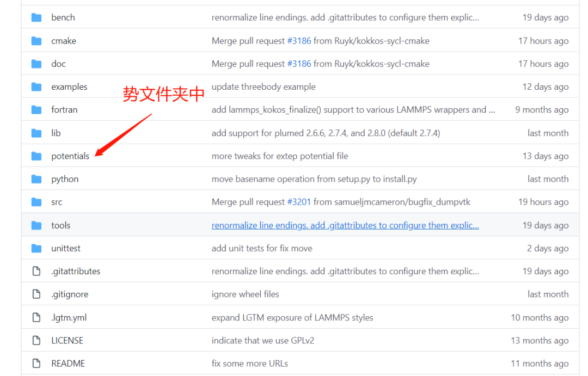
Task: Click the bench folder icon
Action: [36, 17]
